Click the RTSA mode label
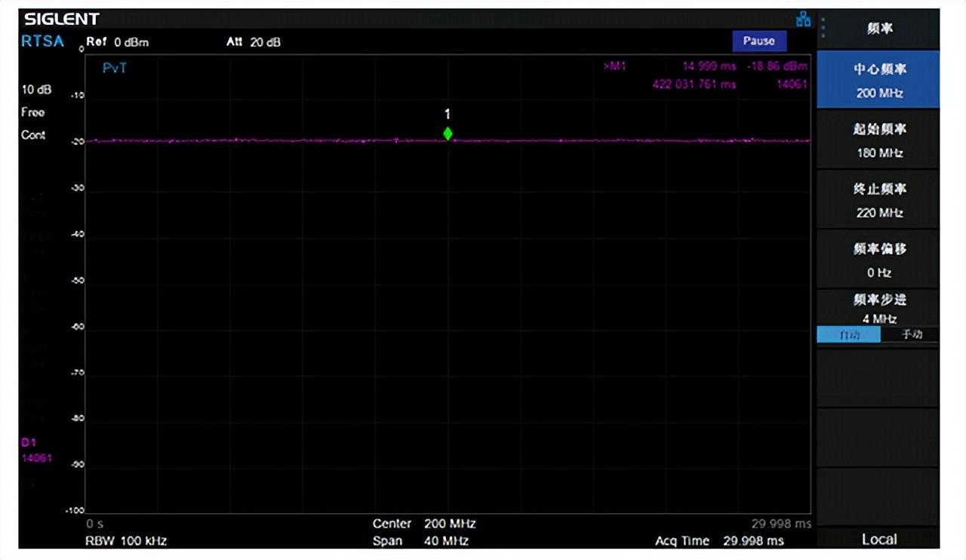The height and width of the screenshot is (560, 966). [42, 42]
